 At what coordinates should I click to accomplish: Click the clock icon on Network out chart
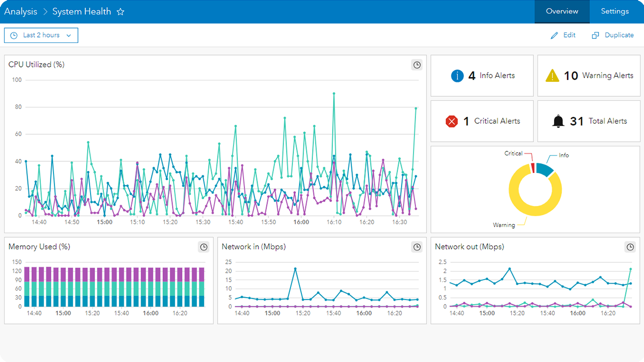630,247
